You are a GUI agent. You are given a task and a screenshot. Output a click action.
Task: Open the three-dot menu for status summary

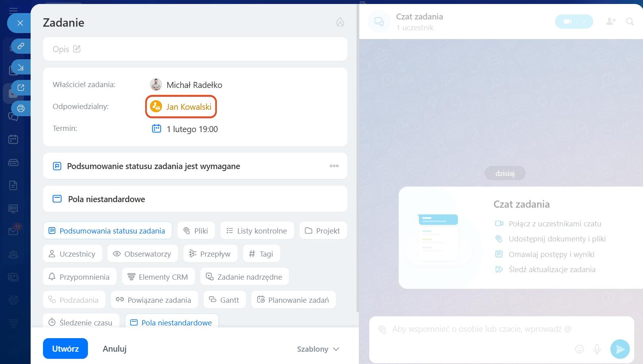[334, 166]
